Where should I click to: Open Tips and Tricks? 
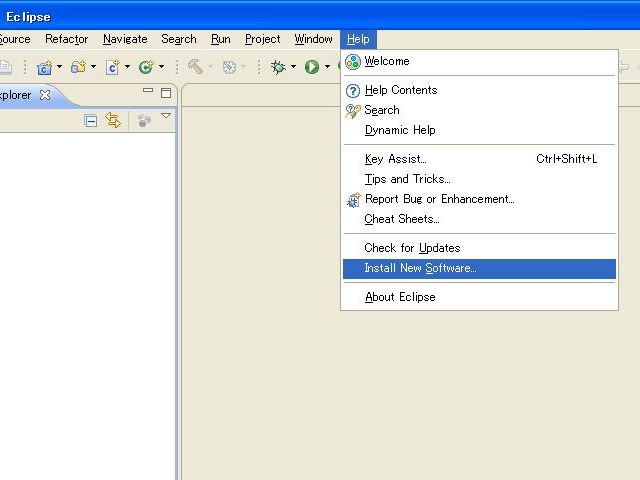point(479,179)
